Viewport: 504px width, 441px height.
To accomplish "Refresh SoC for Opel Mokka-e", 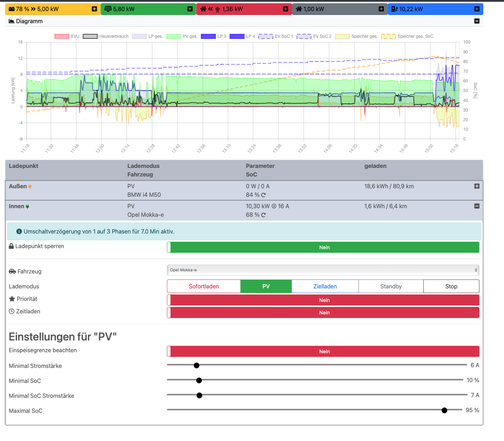I will 264,215.
